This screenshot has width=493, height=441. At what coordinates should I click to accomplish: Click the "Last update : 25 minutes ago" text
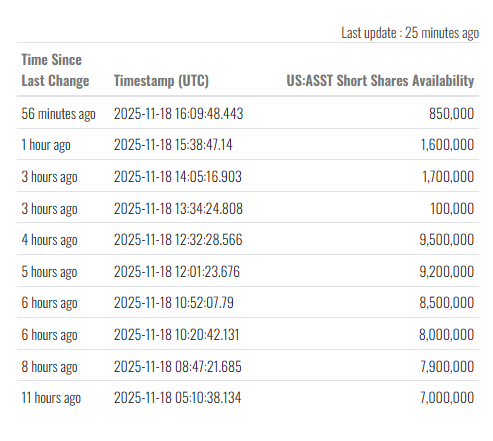(x=410, y=33)
